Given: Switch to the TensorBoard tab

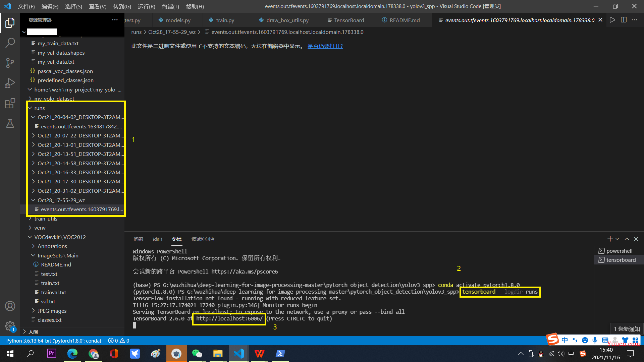Looking at the screenshot, I should (349, 20).
